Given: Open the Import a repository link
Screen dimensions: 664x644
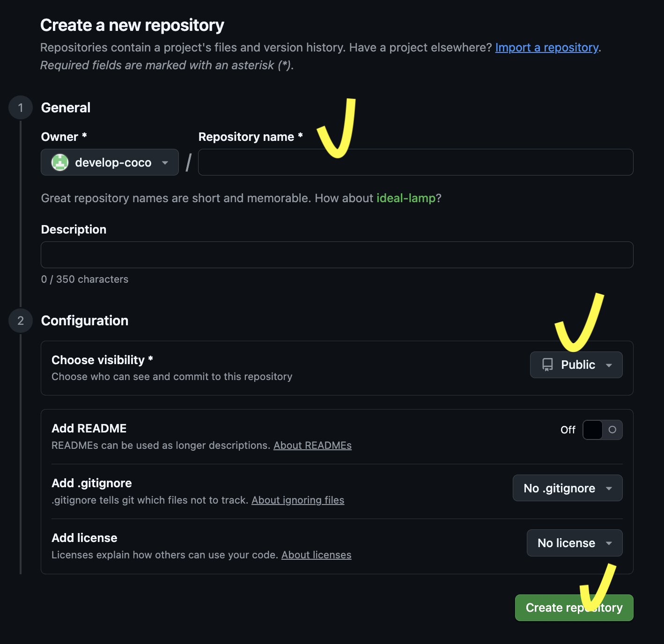Looking at the screenshot, I should (546, 47).
